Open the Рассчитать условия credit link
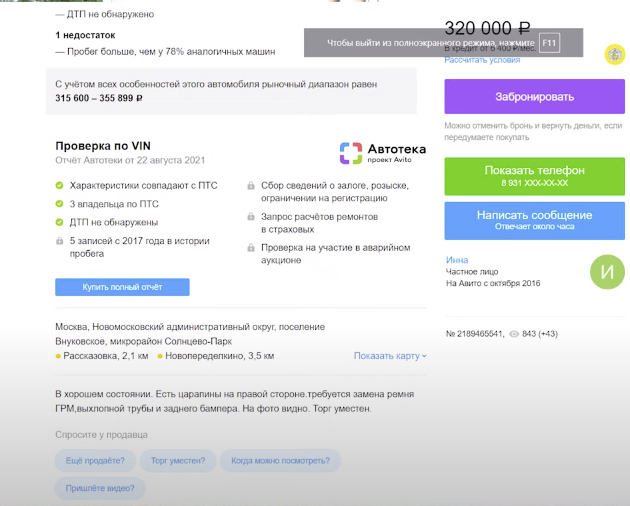Viewport: 630px width, 506px height. pos(482,60)
